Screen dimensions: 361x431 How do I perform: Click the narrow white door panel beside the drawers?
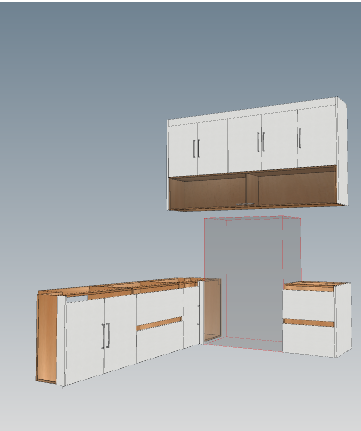tap(191, 317)
